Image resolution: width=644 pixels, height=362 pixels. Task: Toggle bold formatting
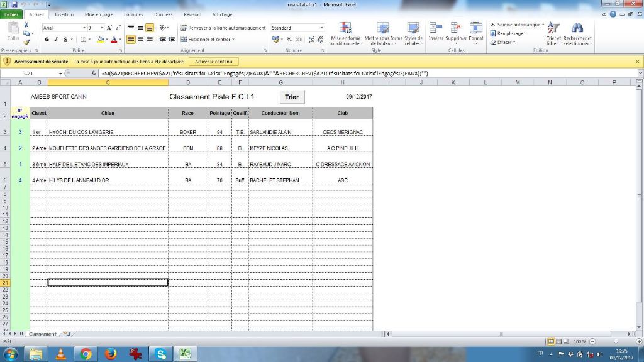pyautogui.click(x=47, y=40)
